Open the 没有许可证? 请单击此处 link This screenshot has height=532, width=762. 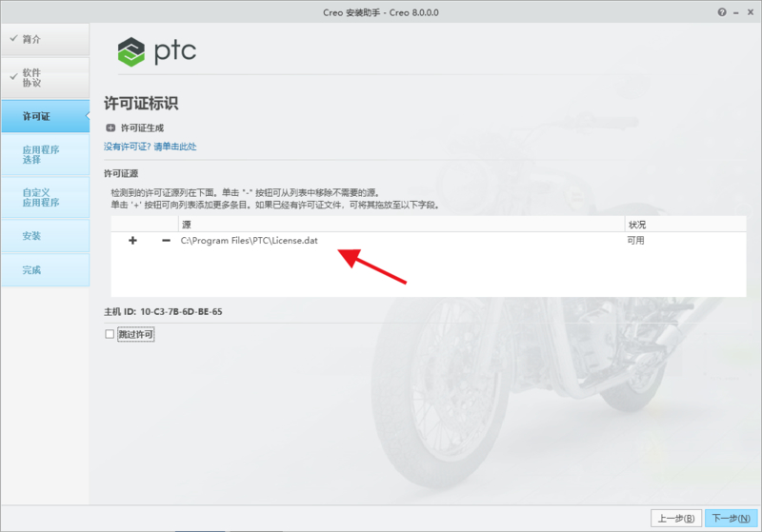(x=150, y=147)
